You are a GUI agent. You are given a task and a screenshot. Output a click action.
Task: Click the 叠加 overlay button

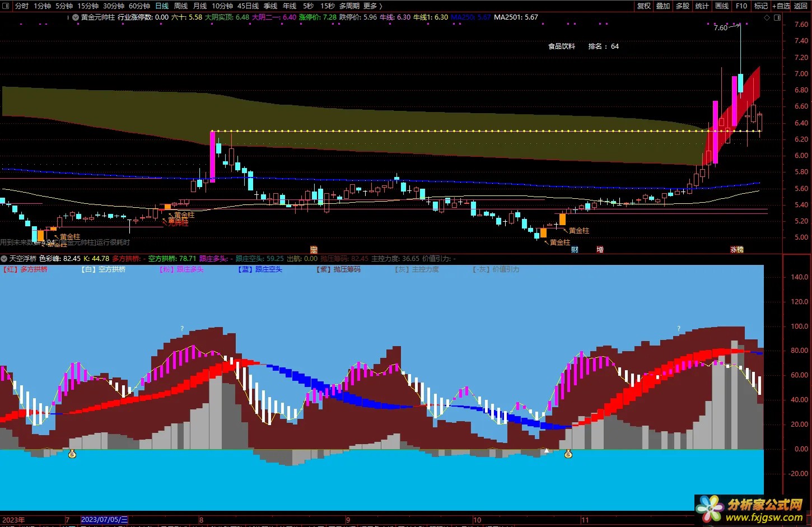pyautogui.click(x=663, y=6)
